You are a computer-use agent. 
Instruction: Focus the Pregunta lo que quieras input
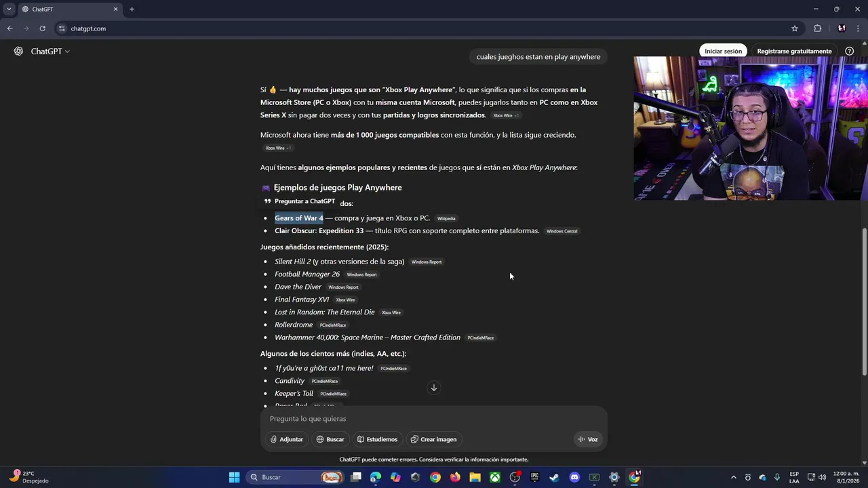(x=434, y=419)
